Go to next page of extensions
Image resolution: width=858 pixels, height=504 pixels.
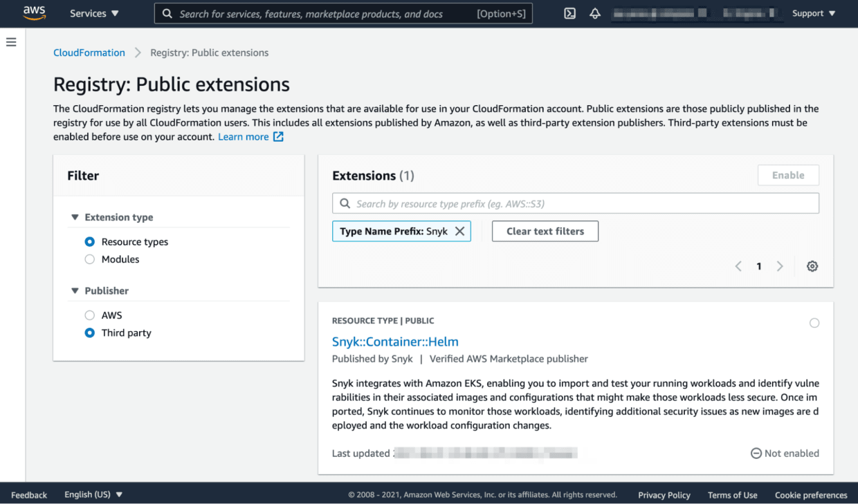pyautogui.click(x=780, y=266)
